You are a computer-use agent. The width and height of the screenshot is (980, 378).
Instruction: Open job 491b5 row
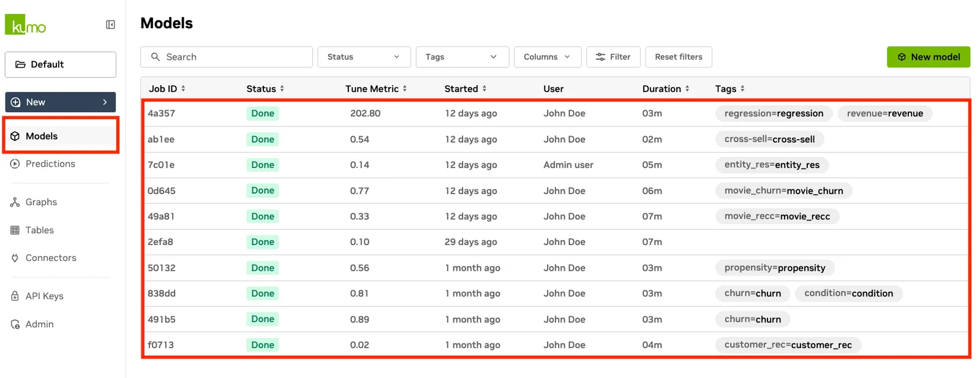(x=556, y=319)
